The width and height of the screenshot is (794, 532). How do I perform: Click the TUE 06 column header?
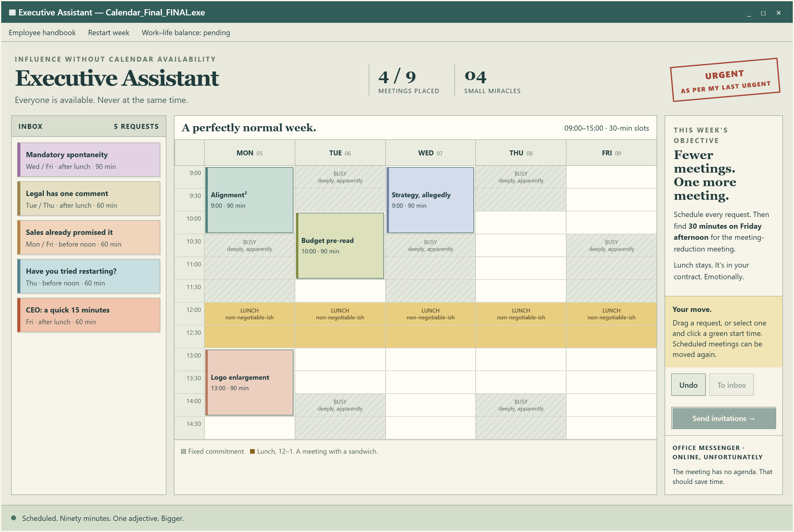click(x=340, y=153)
